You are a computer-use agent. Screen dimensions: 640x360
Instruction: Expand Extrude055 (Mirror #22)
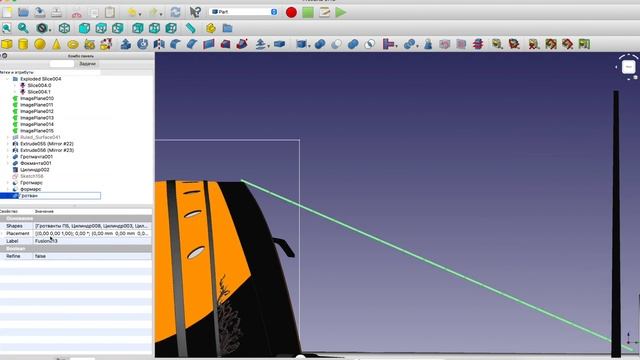(x=8, y=144)
